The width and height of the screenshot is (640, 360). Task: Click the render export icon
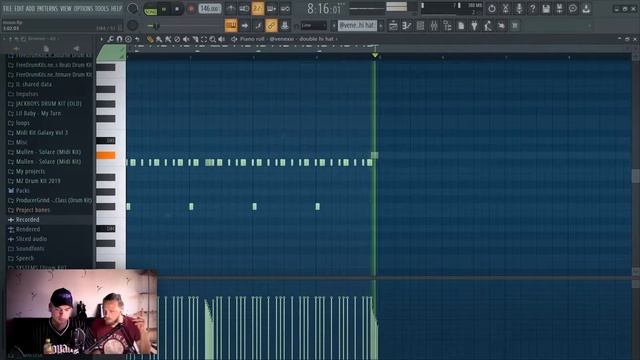(x=559, y=9)
